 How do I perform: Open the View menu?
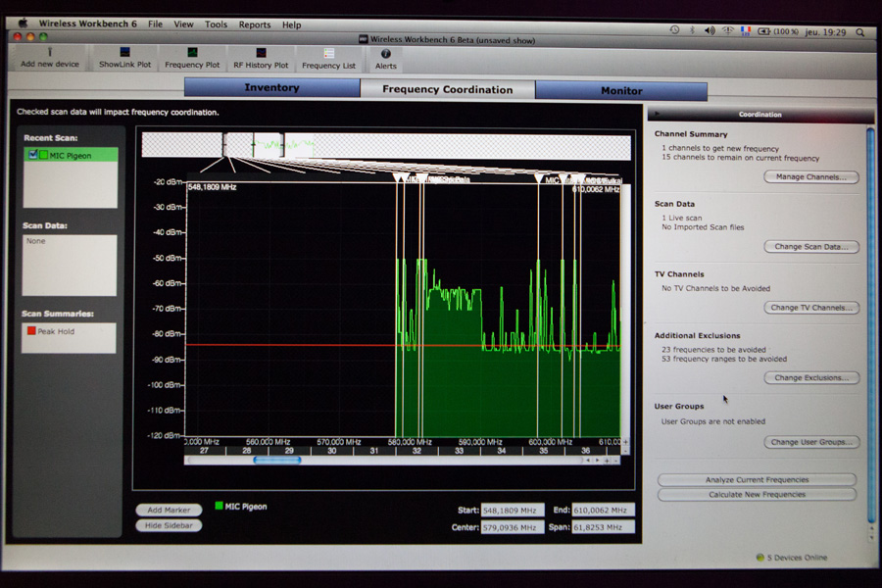pyautogui.click(x=183, y=24)
